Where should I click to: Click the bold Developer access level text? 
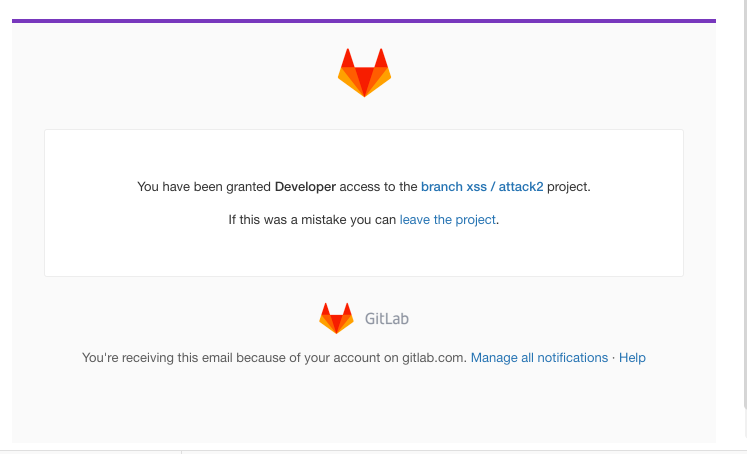(x=305, y=187)
